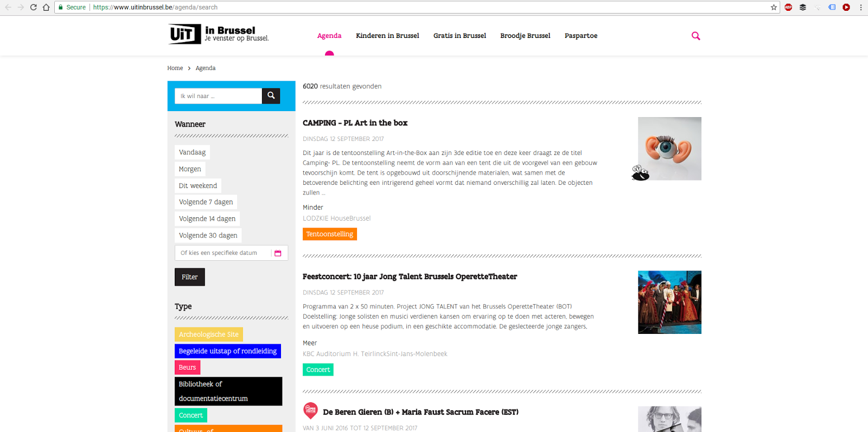Open CAMPING - PL Art in the box
The image size is (868, 432).
(355, 123)
